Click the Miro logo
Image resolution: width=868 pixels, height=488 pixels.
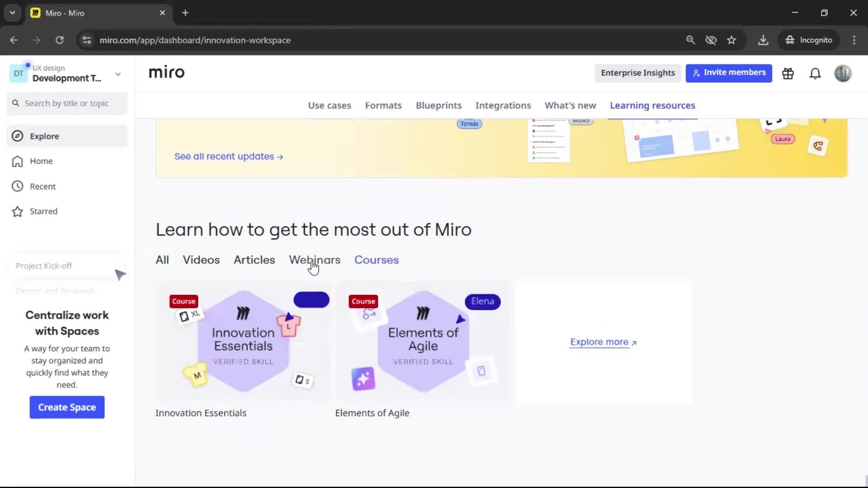[166, 72]
